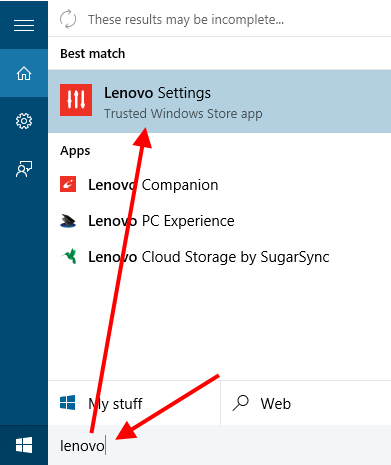
Task: Click the Lenovo PC Experience app icon
Action: pyautogui.click(x=68, y=221)
